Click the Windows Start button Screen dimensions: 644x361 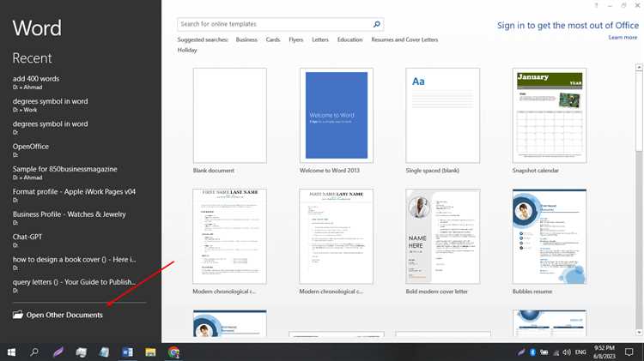pos(11,352)
